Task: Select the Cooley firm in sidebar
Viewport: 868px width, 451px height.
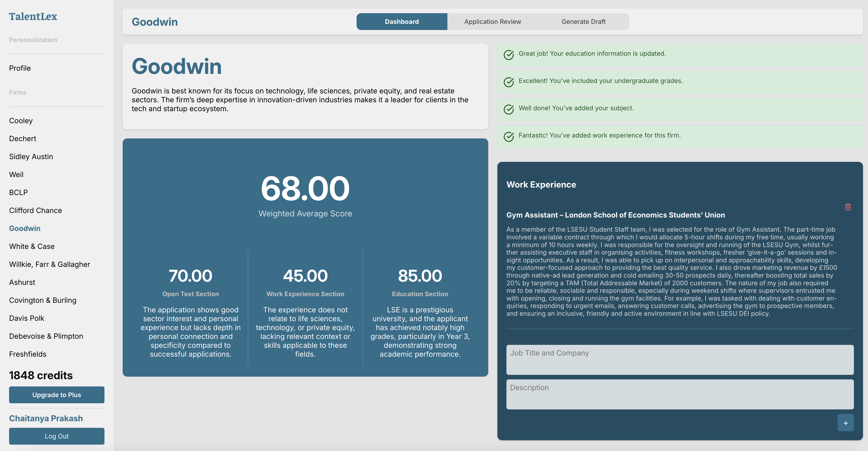Action: (x=21, y=121)
